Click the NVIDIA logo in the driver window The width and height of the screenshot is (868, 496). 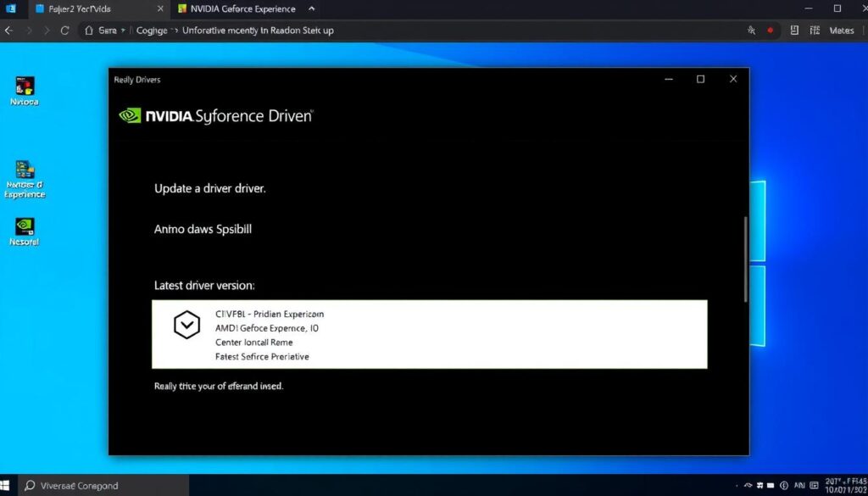127,115
